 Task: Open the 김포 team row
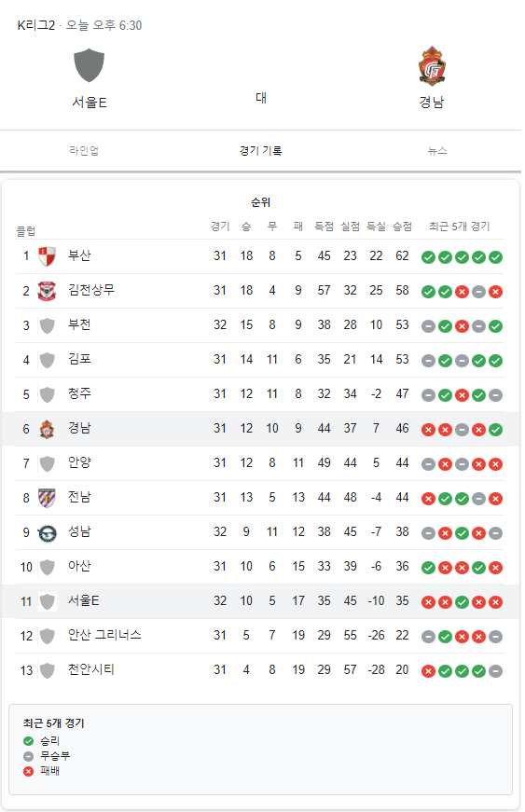[259, 360]
